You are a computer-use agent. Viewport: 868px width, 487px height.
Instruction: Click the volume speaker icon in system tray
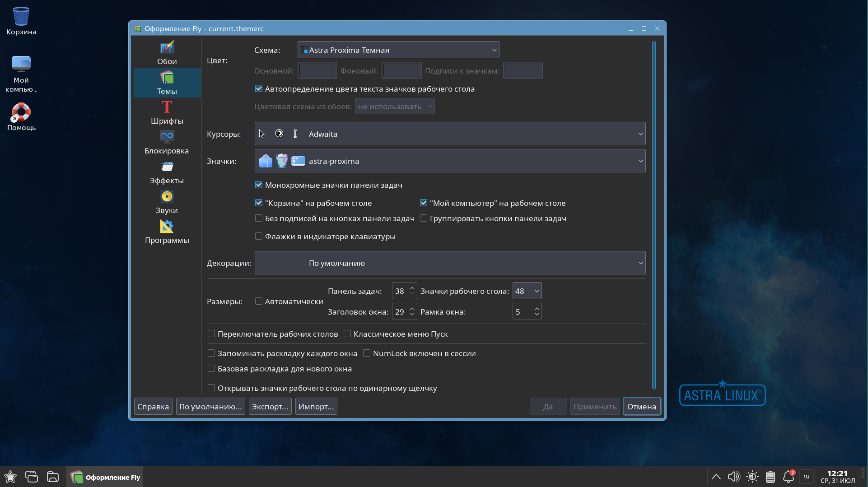click(x=733, y=477)
